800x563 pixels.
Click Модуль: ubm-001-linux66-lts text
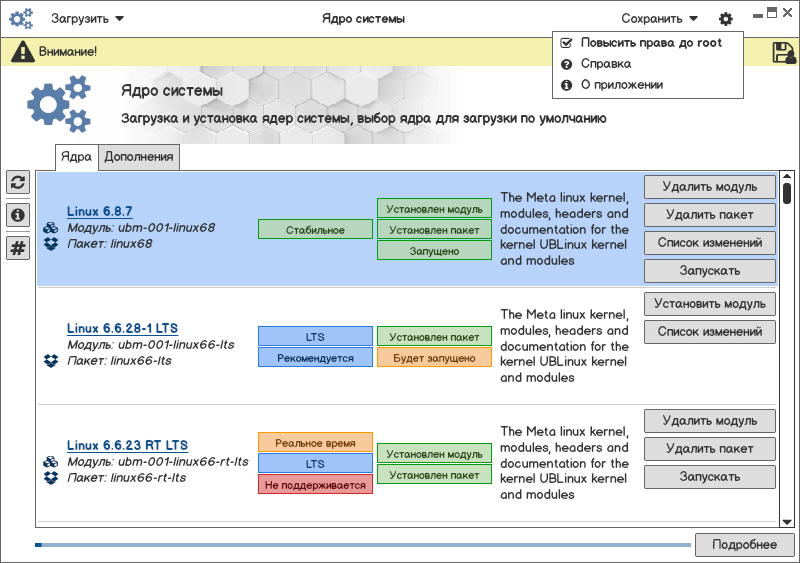pyautogui.click(x=151, y=345)
